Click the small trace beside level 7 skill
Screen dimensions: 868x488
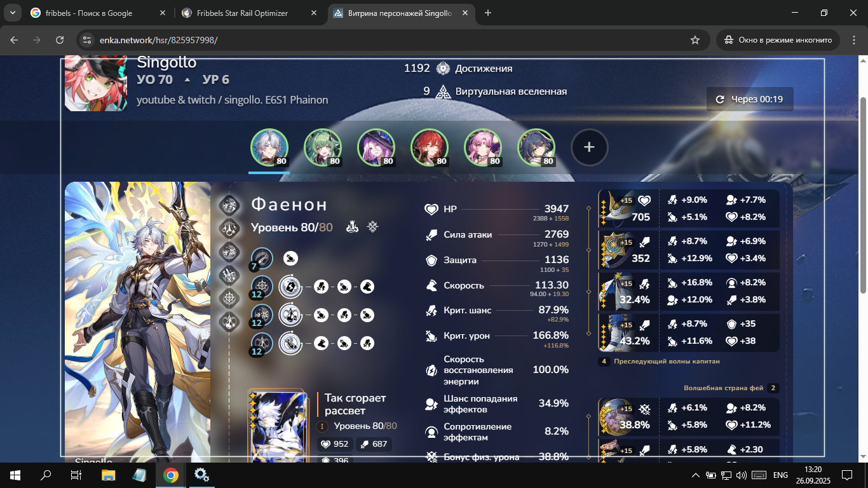pyautogui.click(x=290, y=259)
